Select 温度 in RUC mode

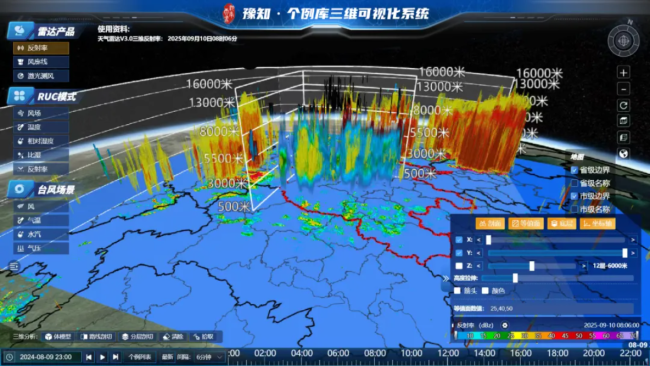pos(41,127)
